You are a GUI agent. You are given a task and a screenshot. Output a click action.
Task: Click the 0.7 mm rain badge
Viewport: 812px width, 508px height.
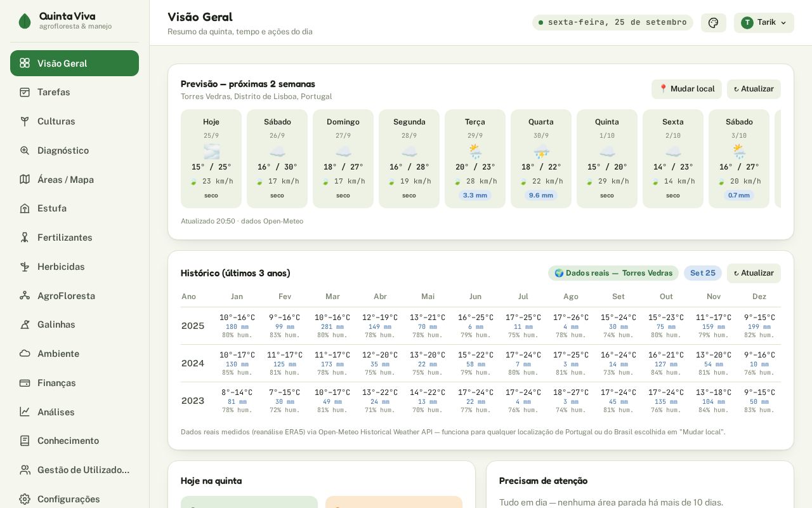point(739,196)
